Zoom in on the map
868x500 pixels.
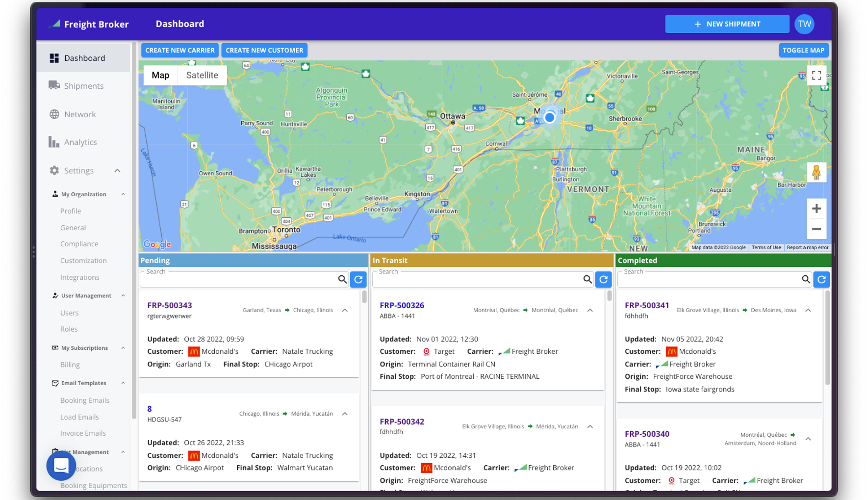[817, 209]
